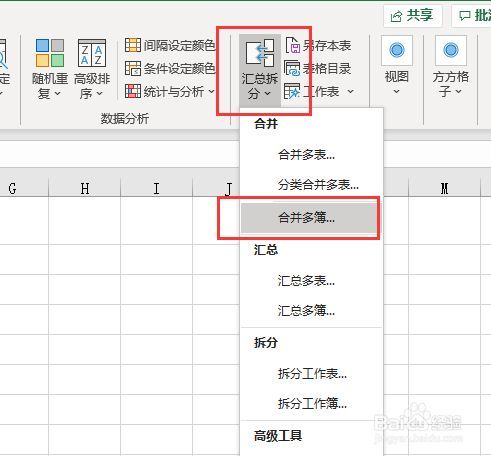The width and height of the screenshot is (491, 456).
Task: Click the 条件设定颜色 icon
Action: pyautogui.click(x=133, y=68)
